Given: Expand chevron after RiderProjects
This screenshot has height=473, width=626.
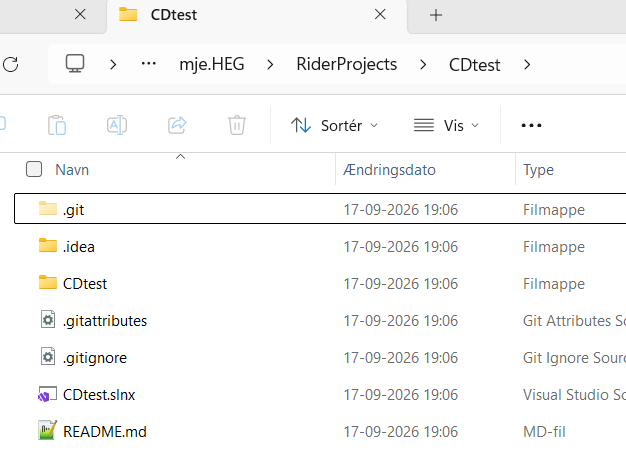Looking at the screenshot, I should coord(423,64).
